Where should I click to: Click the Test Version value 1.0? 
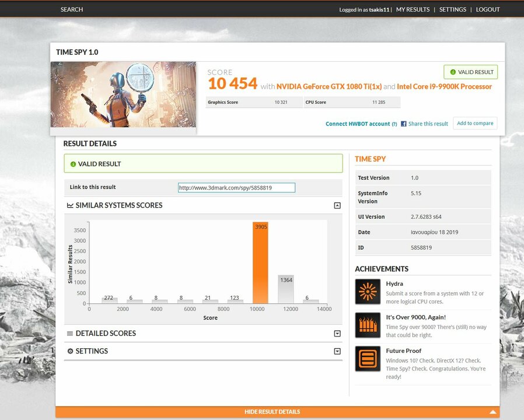coord(414,178)
